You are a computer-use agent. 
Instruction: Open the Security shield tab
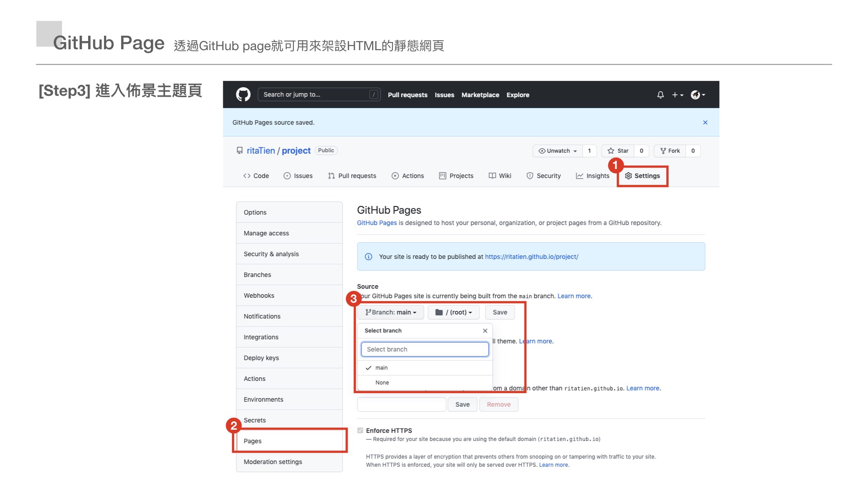click(x=543, y=176)
